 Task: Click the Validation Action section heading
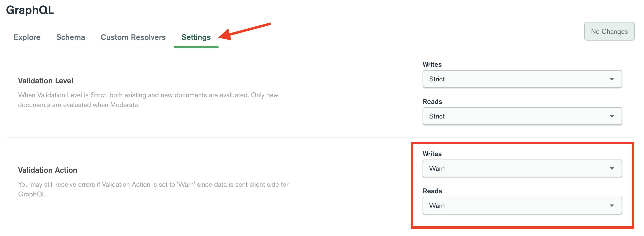(48, 170)
